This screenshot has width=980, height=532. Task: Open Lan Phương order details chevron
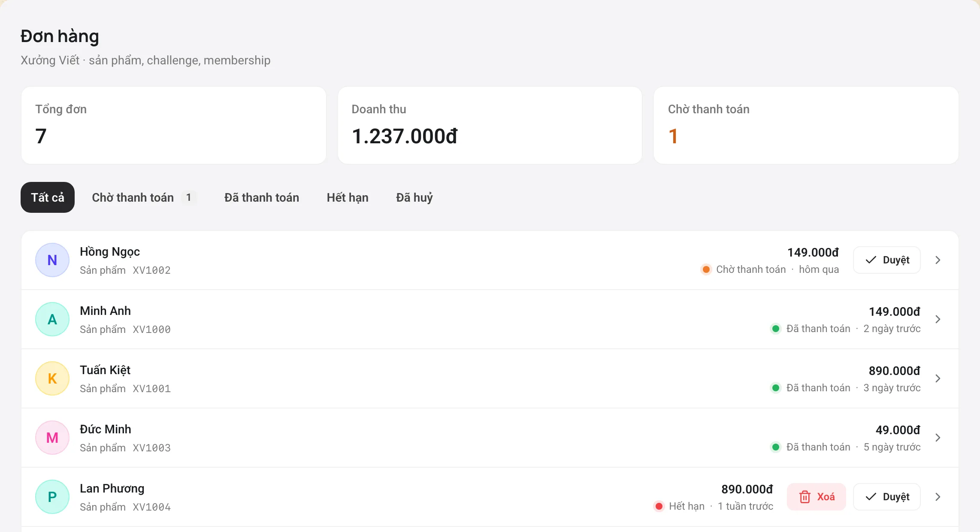point(938,497)
